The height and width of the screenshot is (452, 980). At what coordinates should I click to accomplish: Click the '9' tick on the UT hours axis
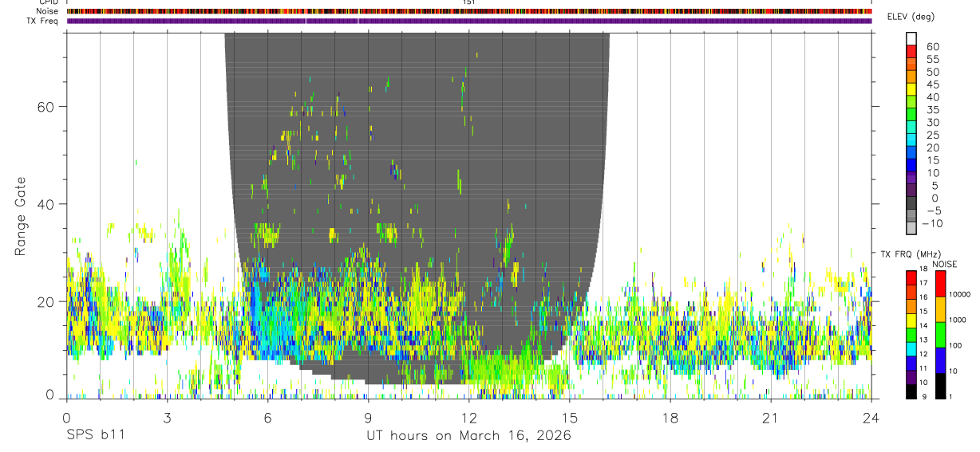[369, 418]
